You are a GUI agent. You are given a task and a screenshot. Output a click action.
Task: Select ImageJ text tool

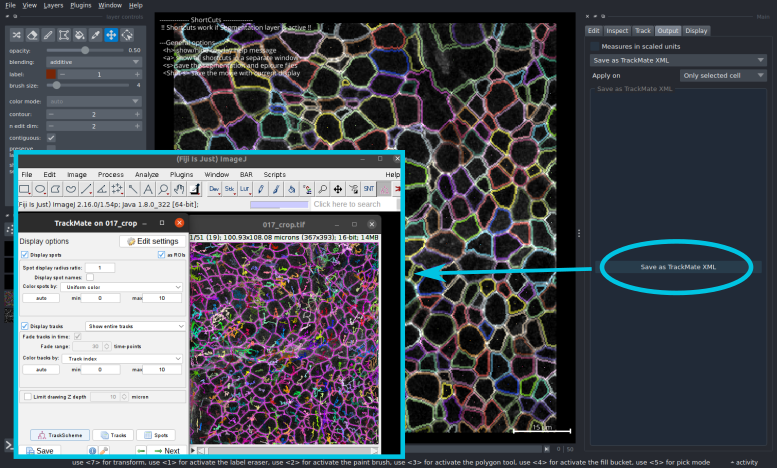tap(147, 188)
